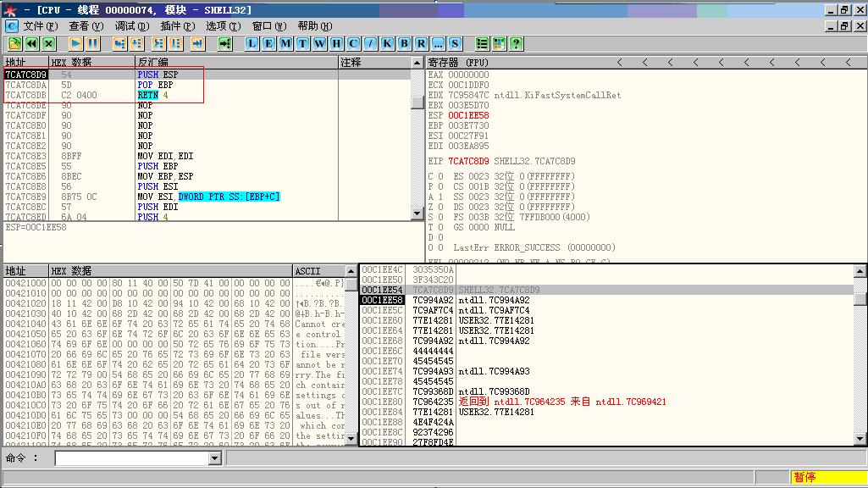Click the Trace Over toolbar icon
The height and width of the screenshot is (488, 868).
pyautogui.click(x=175, y=44)
